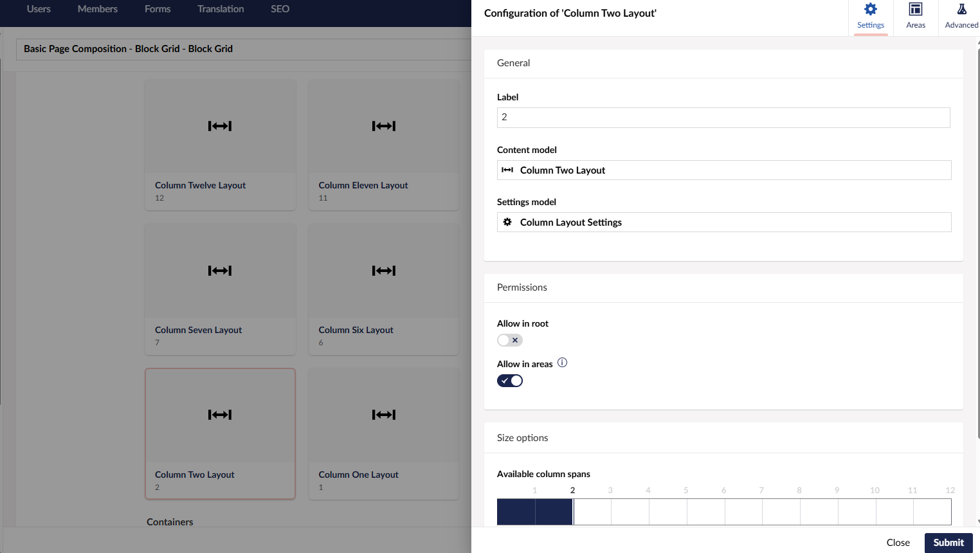980x553 pixels.
Task: Click the 'Size options' section heading
Action: (522, 438)
